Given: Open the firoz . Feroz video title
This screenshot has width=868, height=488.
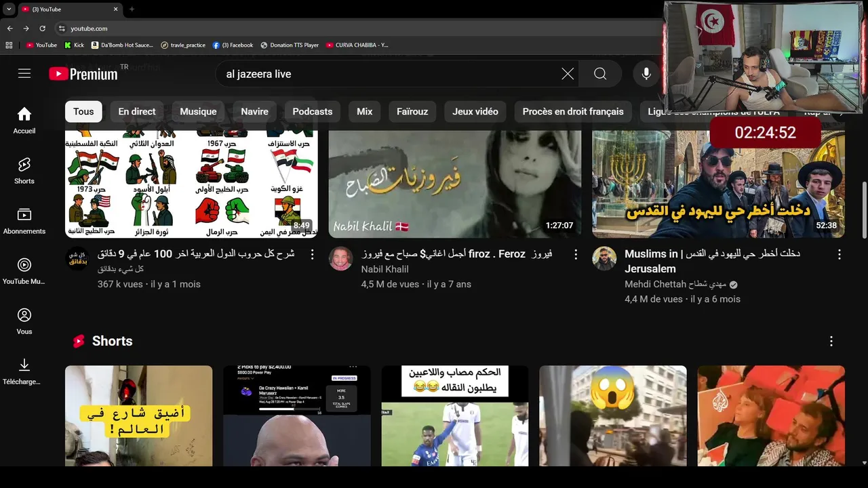Looking at the screenshot, I should [457, 254].
